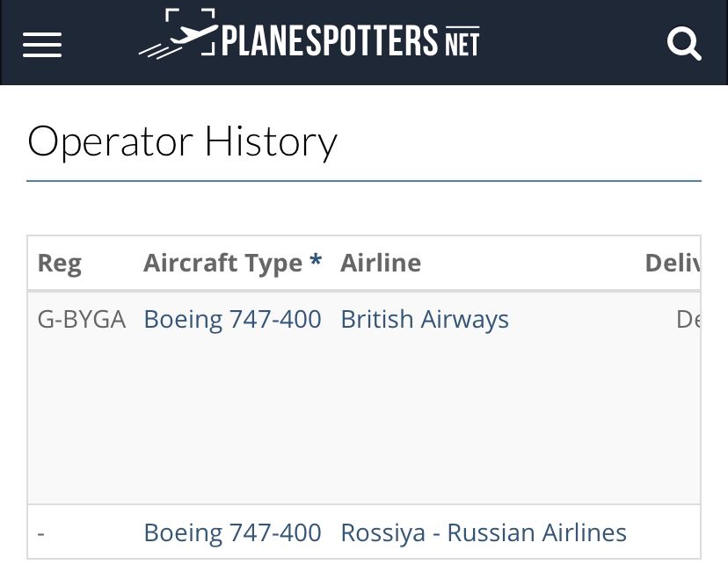Click the truncated delivery cell in British Airways row
This screenshot has height=579, width=728.
(x=688, y=319)
